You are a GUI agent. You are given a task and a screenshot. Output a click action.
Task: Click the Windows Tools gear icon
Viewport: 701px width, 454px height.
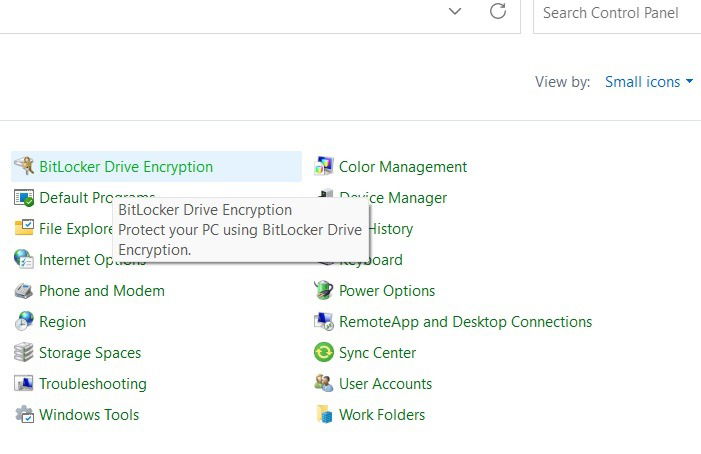tap(24, 415)
